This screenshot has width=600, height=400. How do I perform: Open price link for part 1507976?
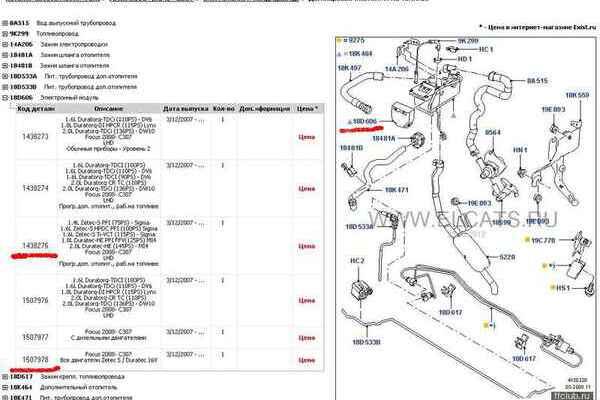(307, 301)
